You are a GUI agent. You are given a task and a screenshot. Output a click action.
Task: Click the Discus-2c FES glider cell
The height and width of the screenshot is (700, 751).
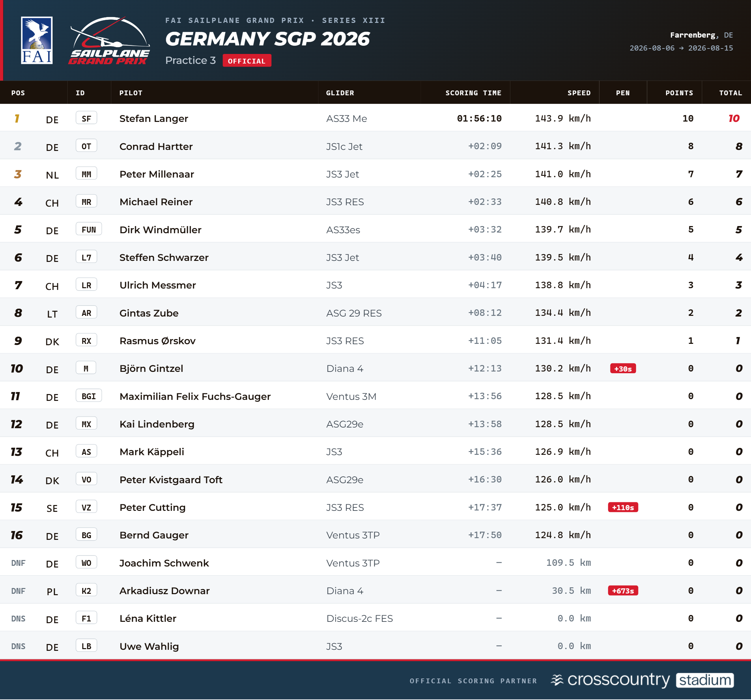point(360,618)
